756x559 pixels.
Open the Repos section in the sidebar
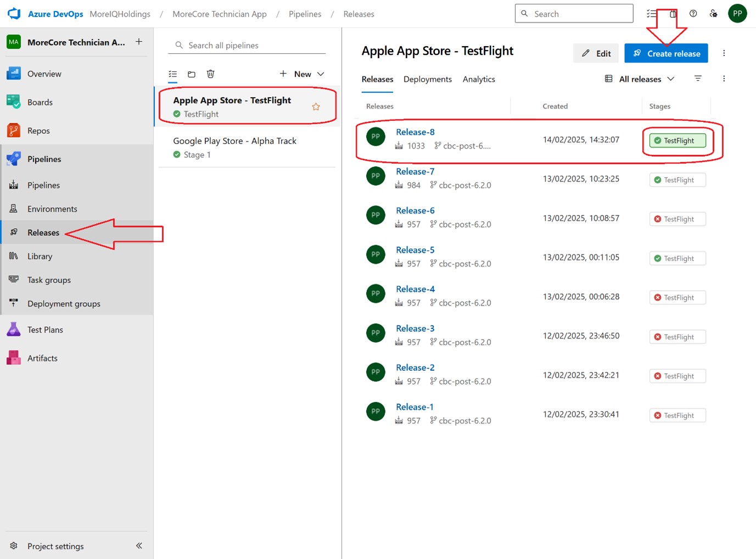[38, 131]
